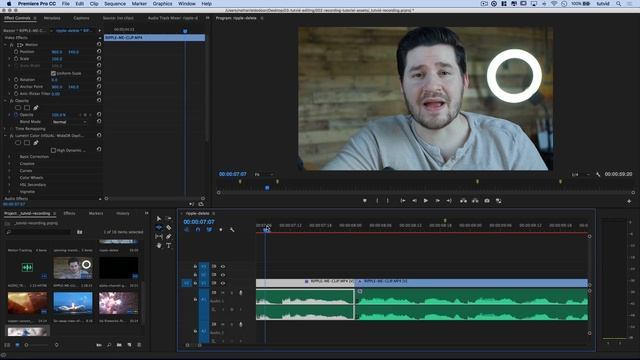
Task: Click Go to Out in the Program monitor
Action: point(449,201)
